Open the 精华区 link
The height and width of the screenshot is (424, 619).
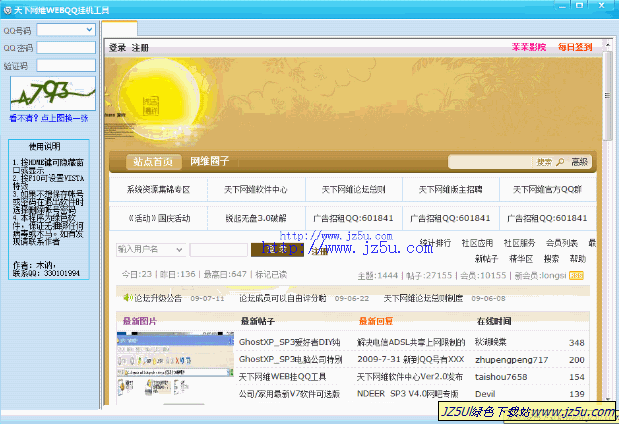pyautogui.click(x=521, y=259)
